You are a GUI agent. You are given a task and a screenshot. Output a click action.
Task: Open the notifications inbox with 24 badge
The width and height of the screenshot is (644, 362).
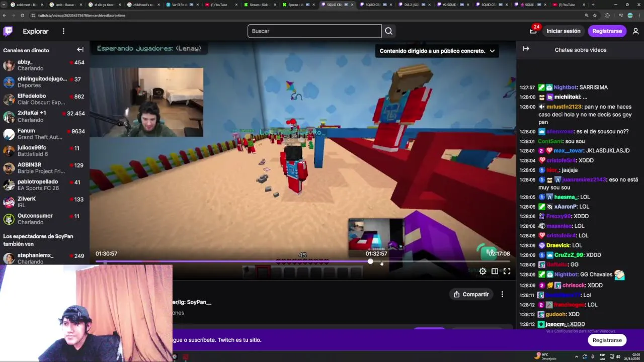pos(533,31)
